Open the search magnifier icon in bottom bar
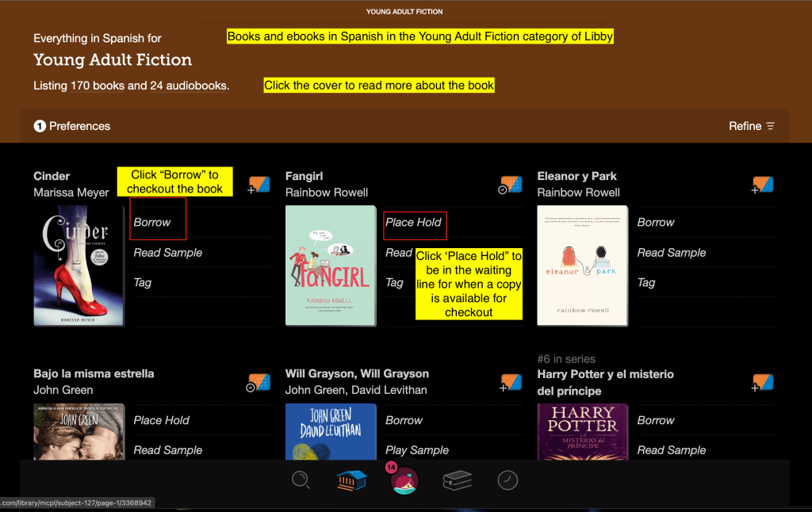 [x=301, y=480]
